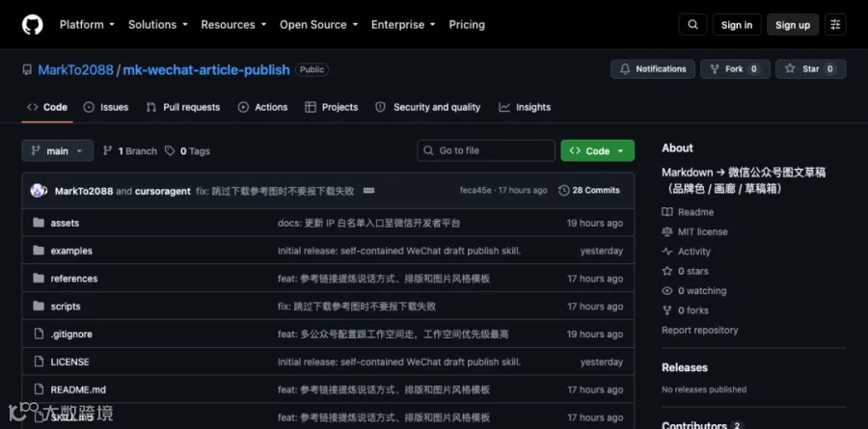The width and height of the screenshot is (868, 429).
Task: Switch to Security and quality tab
Action: 428,107
